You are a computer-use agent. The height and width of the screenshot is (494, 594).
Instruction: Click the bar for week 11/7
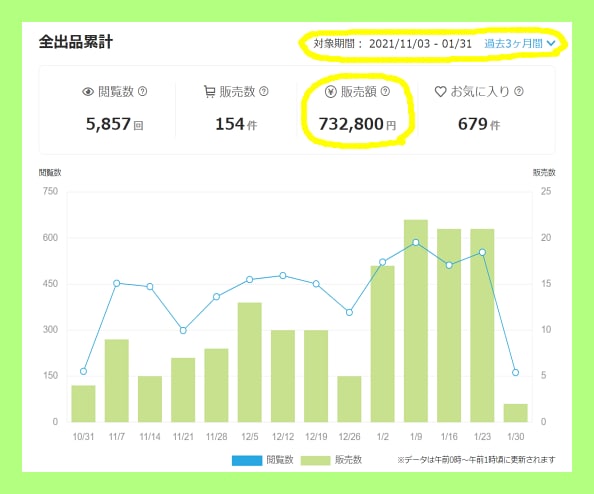point(117,381)
